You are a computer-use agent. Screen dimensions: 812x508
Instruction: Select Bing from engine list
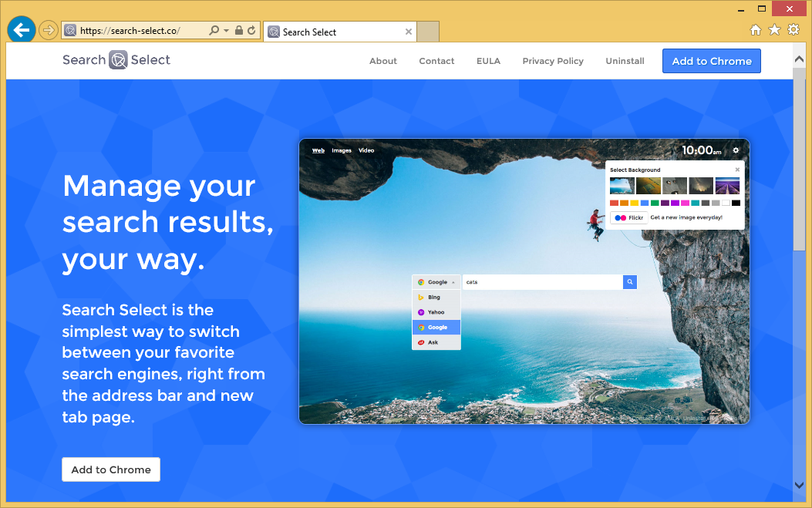tap(436, 298)
